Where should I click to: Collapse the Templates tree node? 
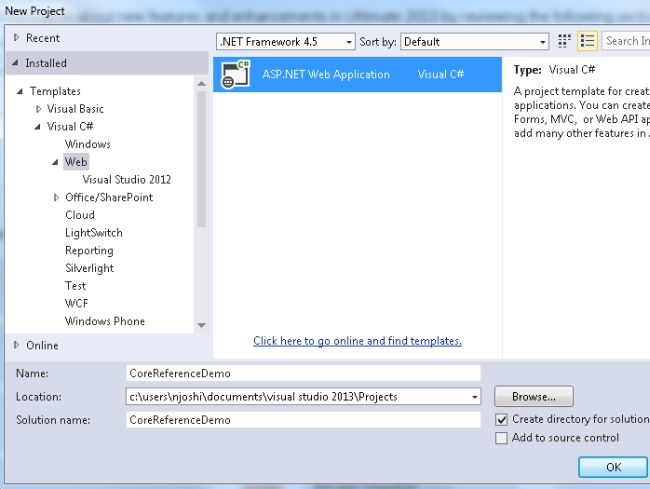[x=19, y=91]
